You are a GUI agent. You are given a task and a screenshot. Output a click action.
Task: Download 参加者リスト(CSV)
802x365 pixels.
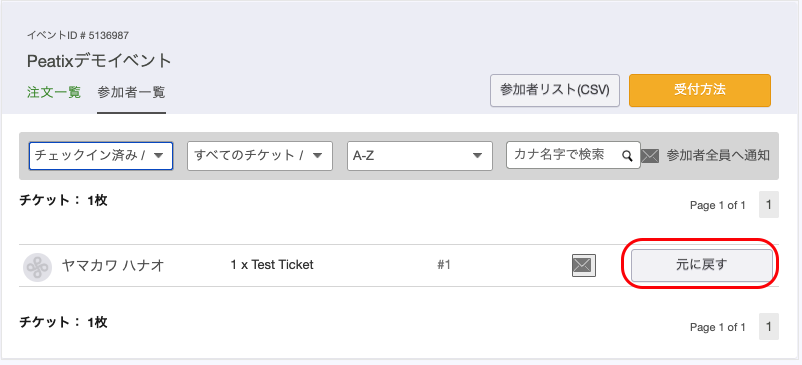click(554, 90)
